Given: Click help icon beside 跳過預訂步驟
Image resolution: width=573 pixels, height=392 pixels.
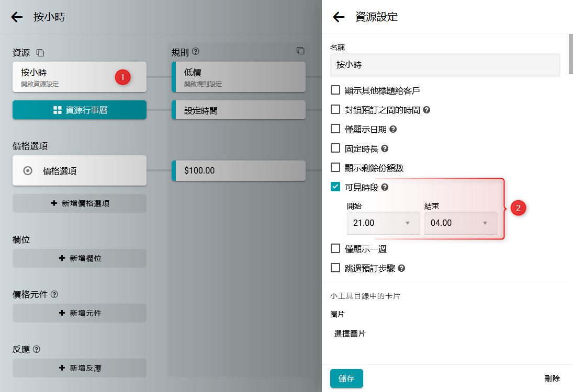Looking at the screenshot, I should click(x=401, y=268).
